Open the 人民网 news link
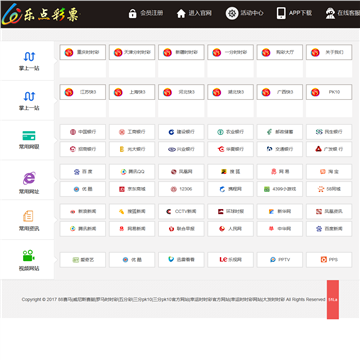Screen dimensions: 360x360 pos(230,229)
